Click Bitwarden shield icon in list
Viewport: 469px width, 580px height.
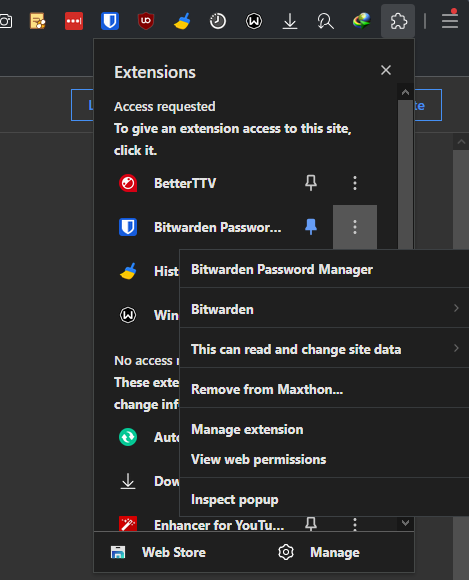(128, 227)
